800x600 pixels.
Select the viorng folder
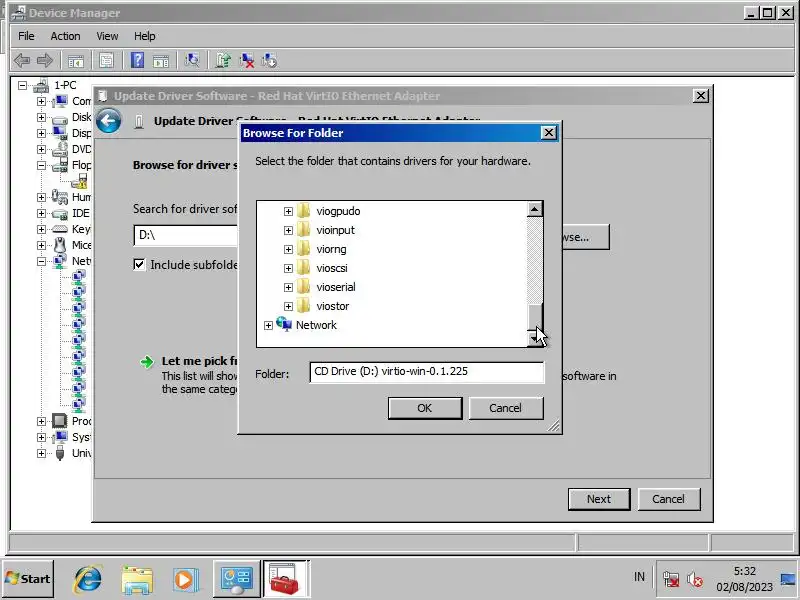pyautogui.click(x=331, y=249)
